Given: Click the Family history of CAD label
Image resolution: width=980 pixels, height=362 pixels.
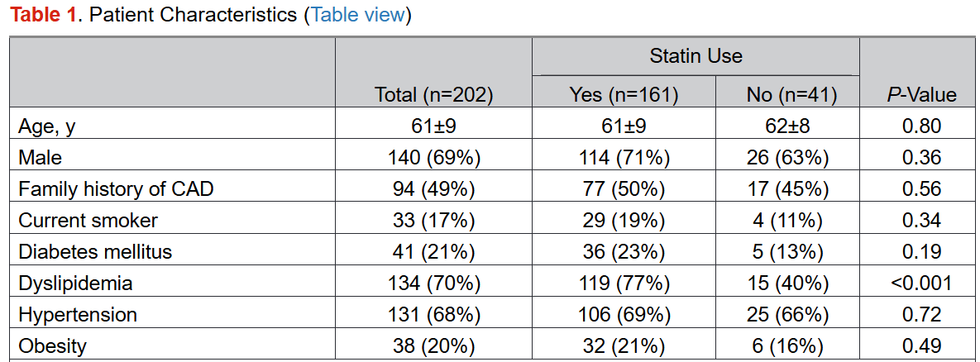Looking at the screenshot, I should click(116, 189).
